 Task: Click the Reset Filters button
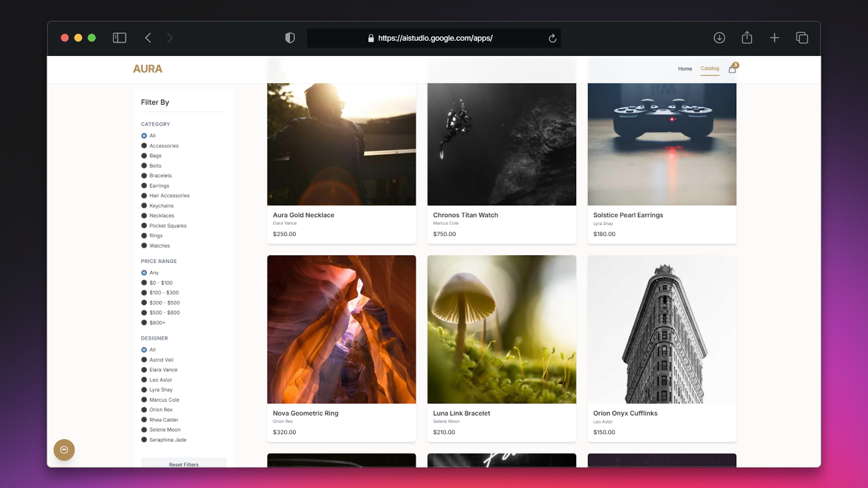tap(184, 463)
